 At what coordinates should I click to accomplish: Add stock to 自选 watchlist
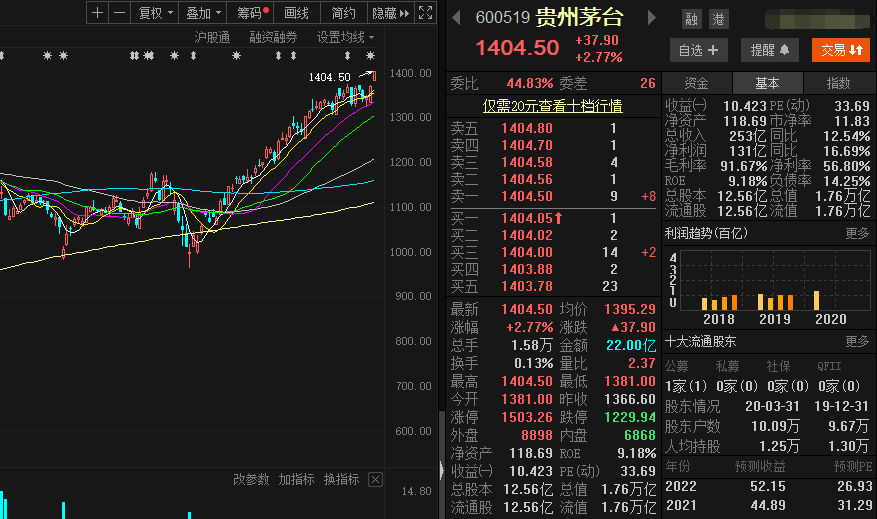tap(699, 50)
